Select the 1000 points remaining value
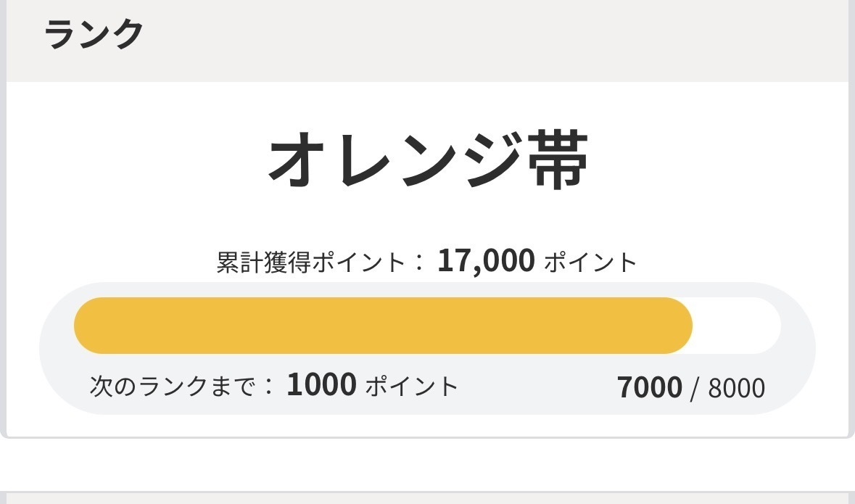855x504 pixels. [x=322, y=384]
